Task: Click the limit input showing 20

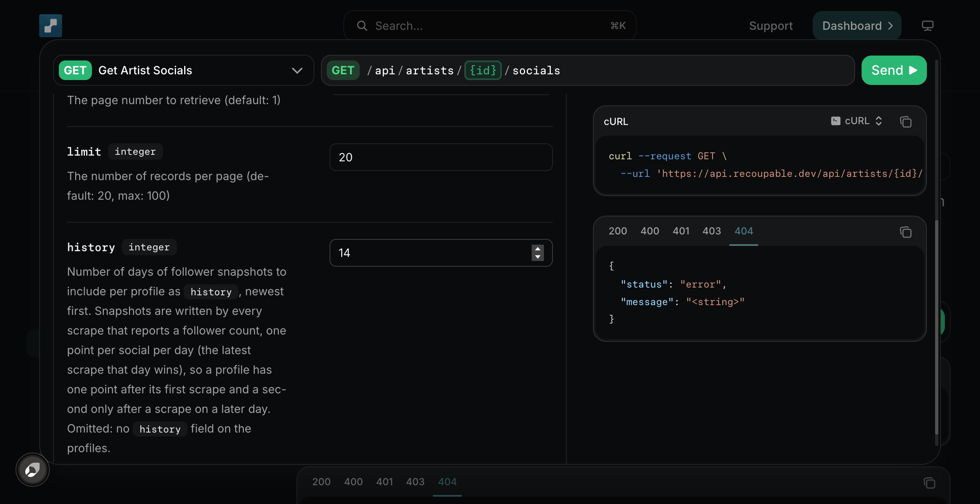Action: (x=441, y=157)
